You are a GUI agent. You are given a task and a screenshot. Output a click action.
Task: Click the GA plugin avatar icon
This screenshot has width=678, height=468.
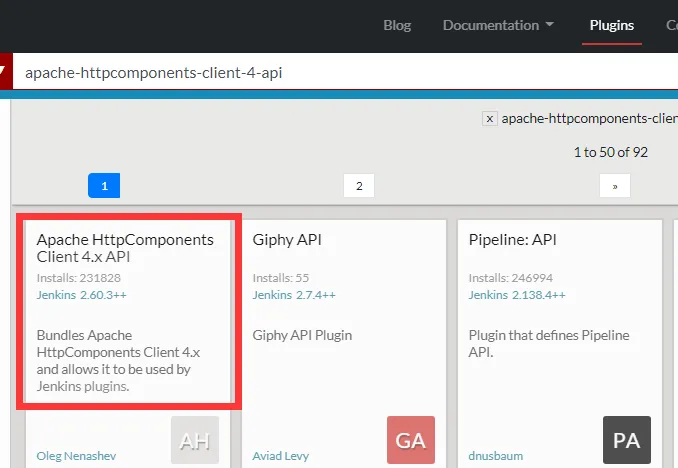coord(411,440)
